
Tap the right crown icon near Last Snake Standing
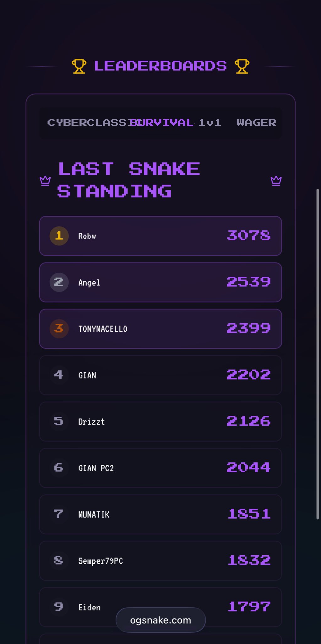(276, 180)
